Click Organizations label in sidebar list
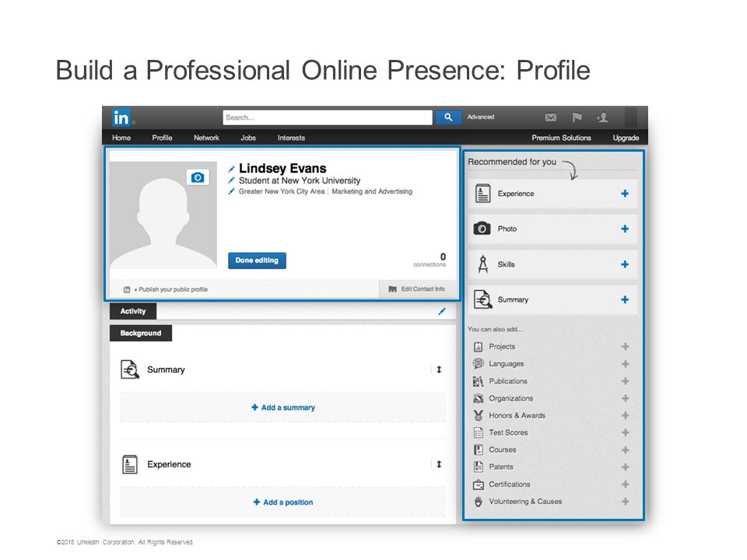The height and width of the screenshot is (560, 747). pyautogui.click(x=511, y=398)
